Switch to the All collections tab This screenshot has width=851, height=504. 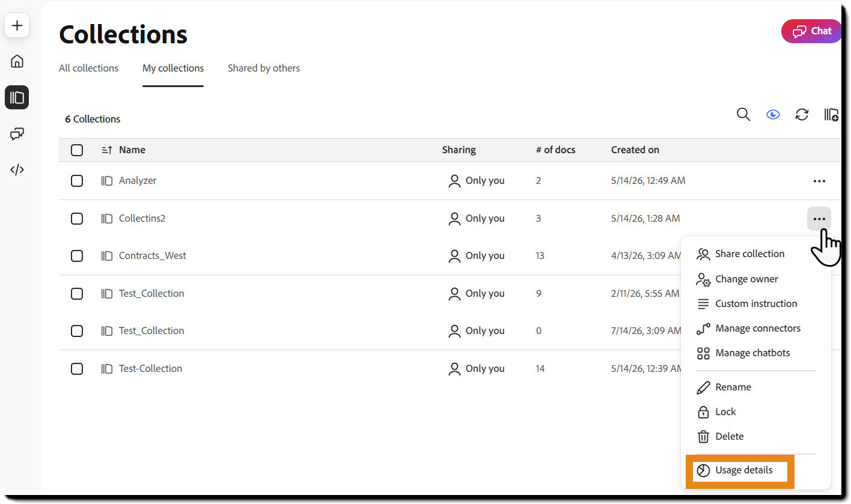(88, 68)
